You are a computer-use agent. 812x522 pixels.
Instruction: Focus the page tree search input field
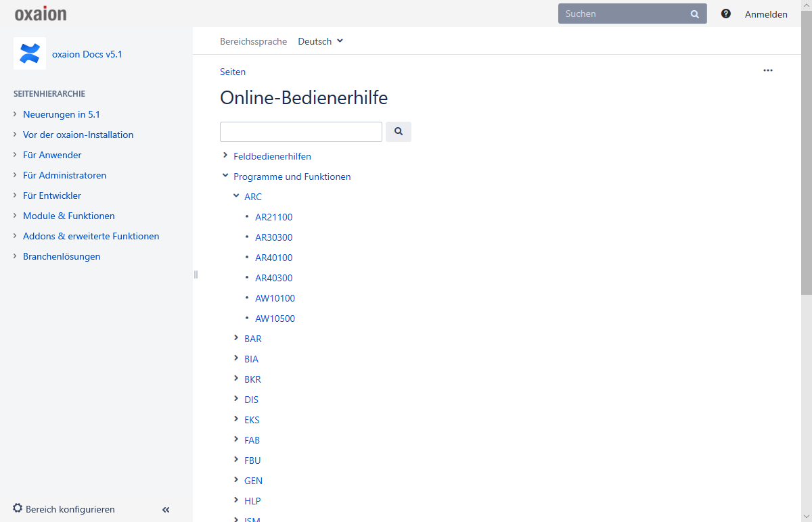pos(301,132)
